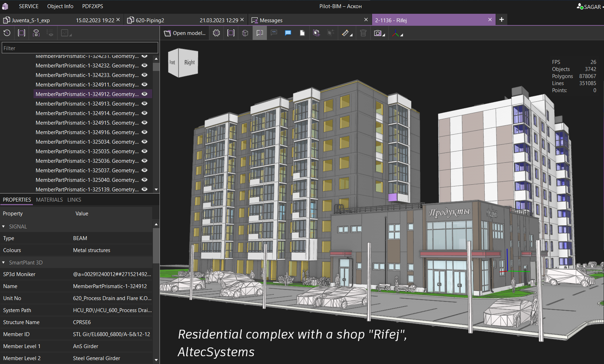
Task: Toggle eye icon for MemberPartPrismatic-1-325040
Action: [x=144, y=180]
